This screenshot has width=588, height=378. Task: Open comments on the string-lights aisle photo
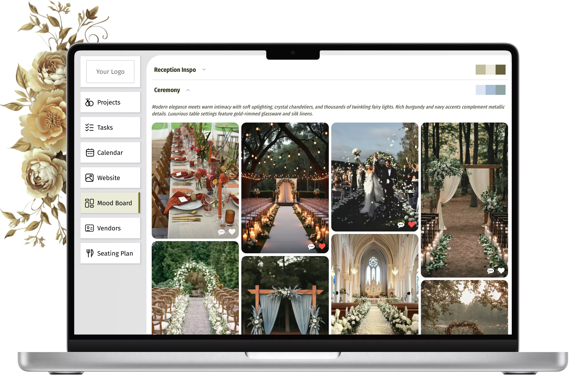click(x=311, y=247)
